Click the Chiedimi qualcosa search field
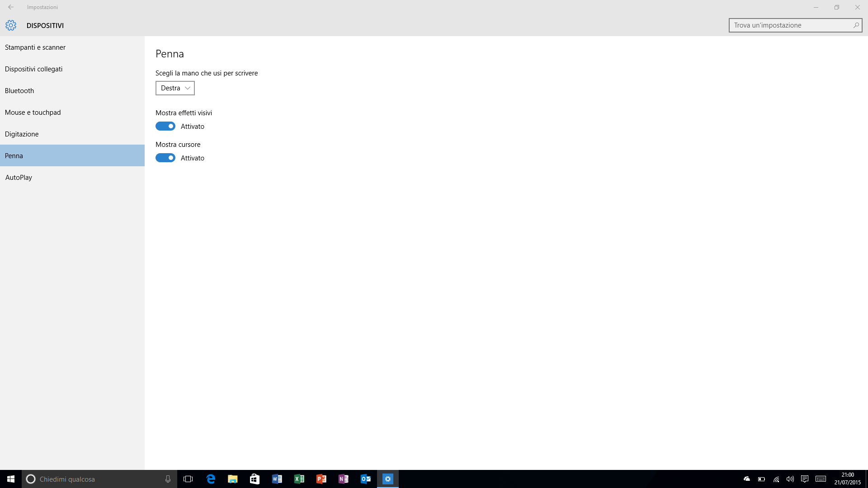868x488 pixels. [x=99, y=479]
